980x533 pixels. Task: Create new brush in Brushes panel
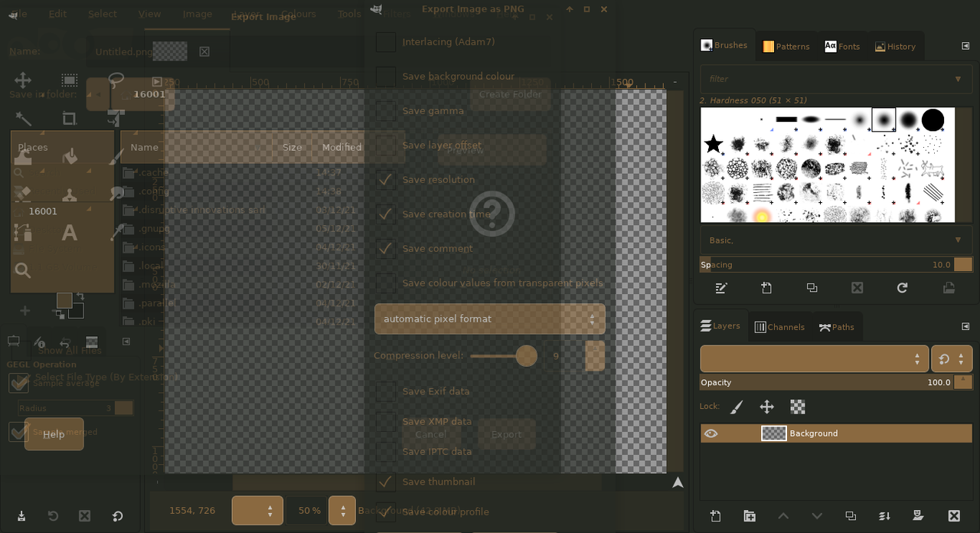766,288
